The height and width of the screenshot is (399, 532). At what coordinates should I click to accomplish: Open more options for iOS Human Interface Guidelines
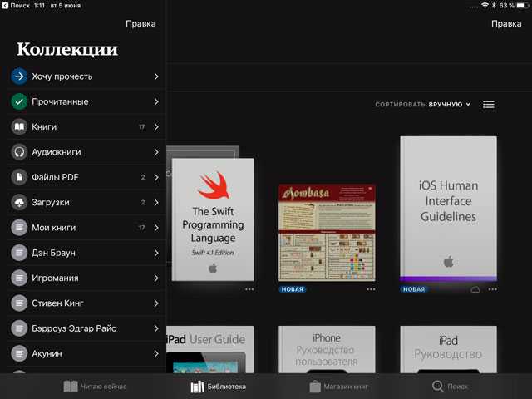pyautogui.click(x=493, y=289)
